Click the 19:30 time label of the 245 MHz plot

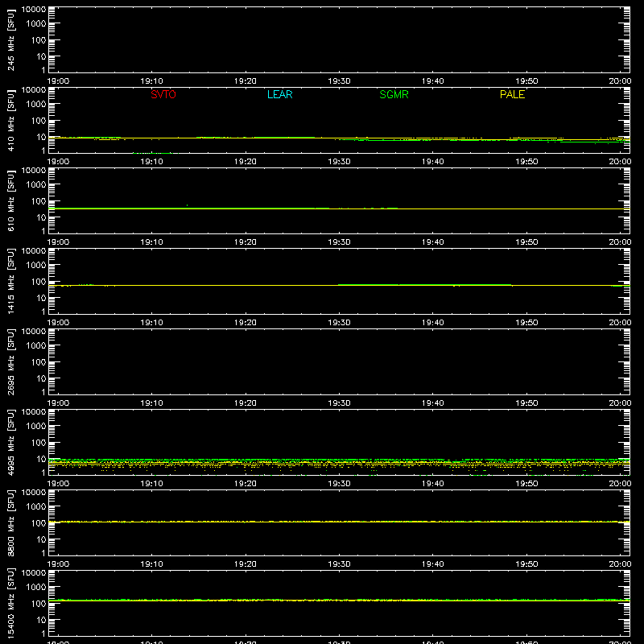pos(339,81)
